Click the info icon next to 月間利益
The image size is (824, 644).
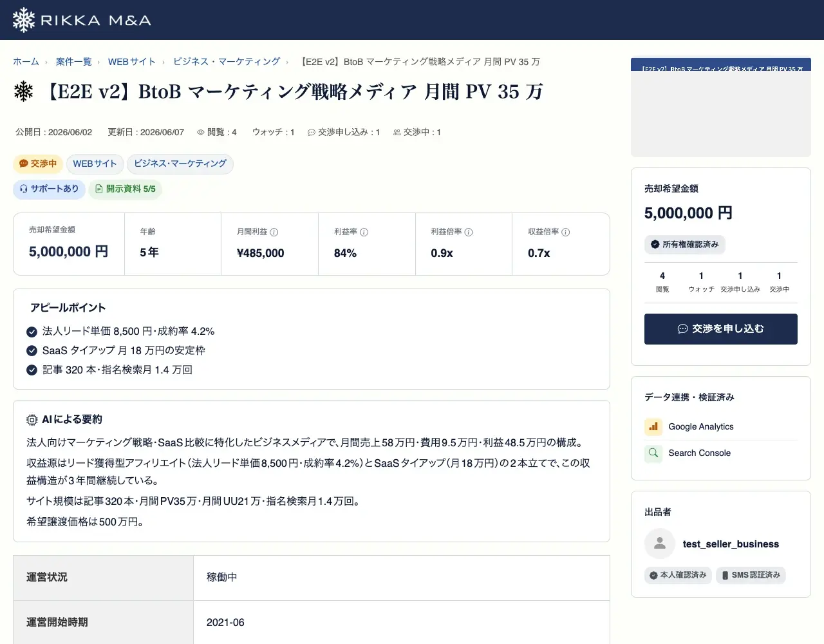(274, 232)
